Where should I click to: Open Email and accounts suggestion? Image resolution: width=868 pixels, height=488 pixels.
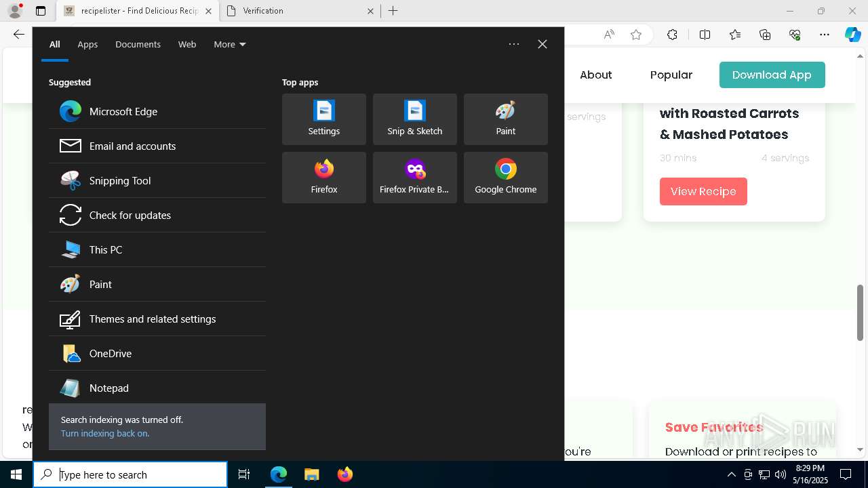tap(157, 146)
